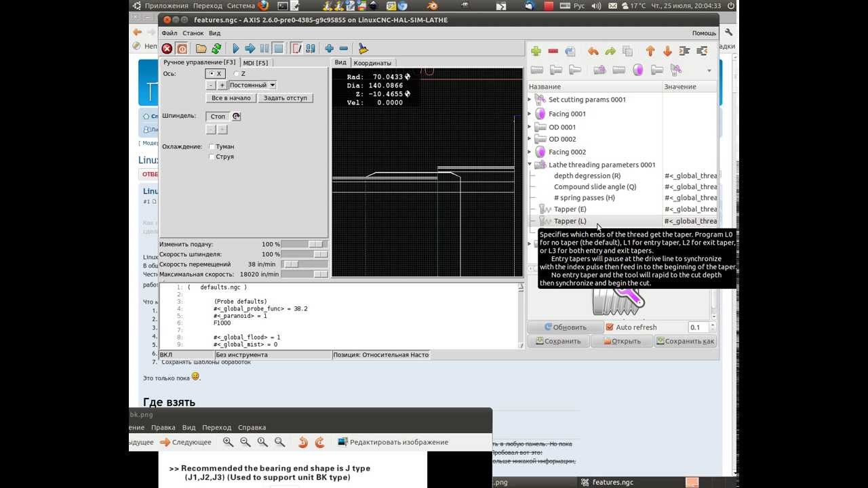The image size is (868, 488).
Task: Open the Вид menu in AXIS menubar
Action: point(214,33)
